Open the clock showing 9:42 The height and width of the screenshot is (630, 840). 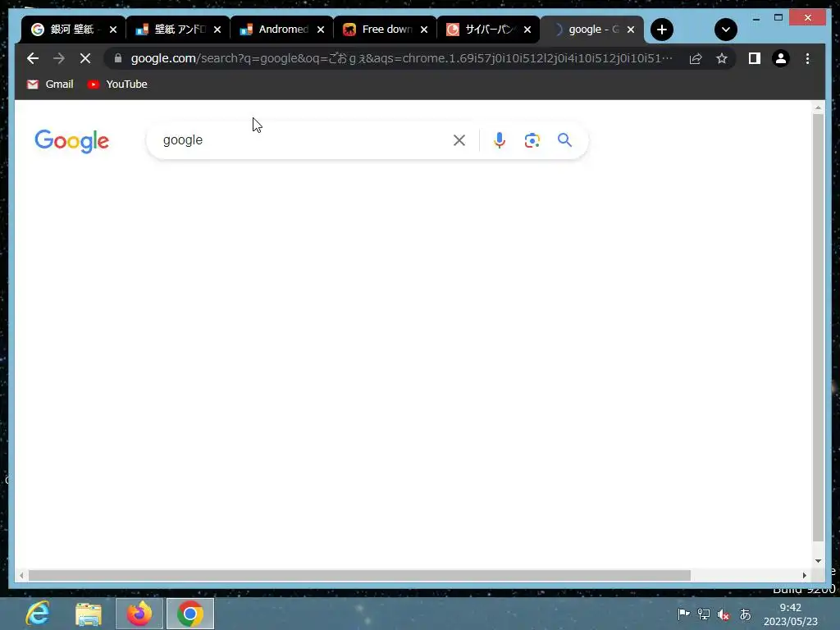point(790,614)
